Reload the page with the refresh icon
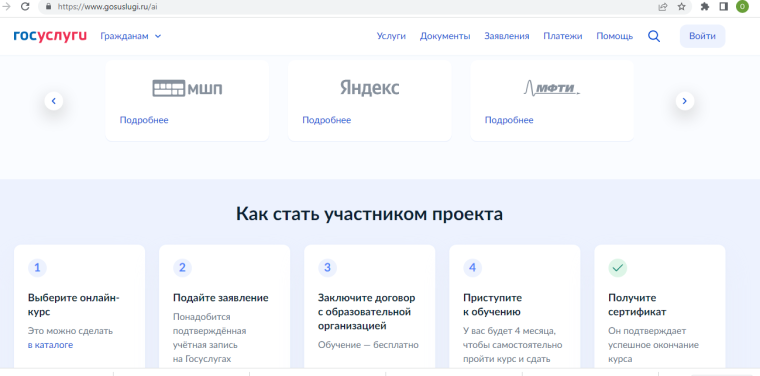This screenshot has height=376, width=760. [25, 7]
